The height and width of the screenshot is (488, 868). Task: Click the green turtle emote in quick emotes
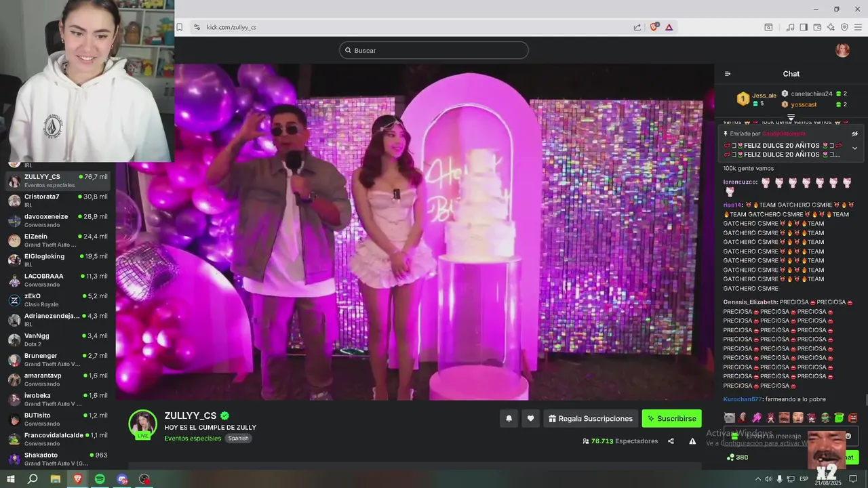pyautogui.click(x=825, y=418)
